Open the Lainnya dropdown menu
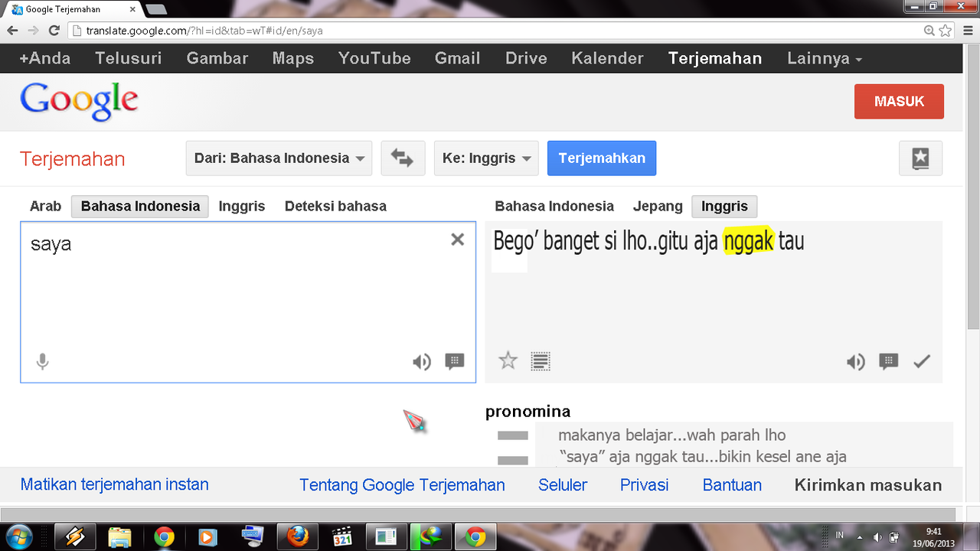980x551 pixels. tap(825, 58)
